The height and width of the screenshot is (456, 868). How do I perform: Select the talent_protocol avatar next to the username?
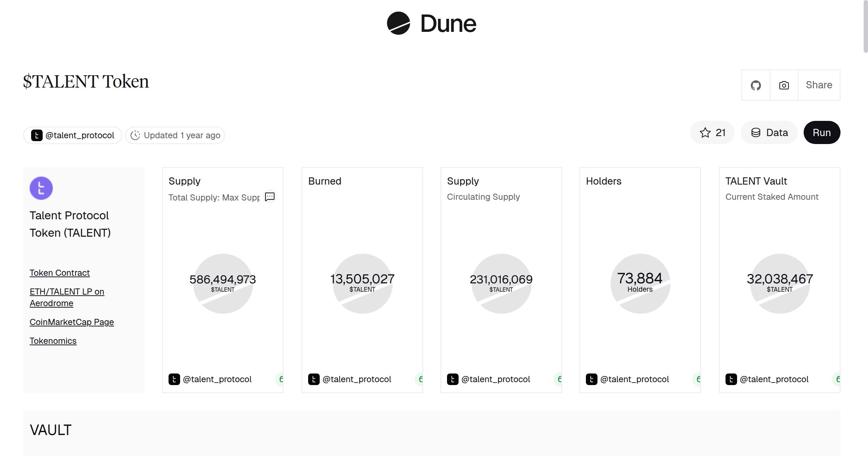pyautogui.click(x=37, y=135)
